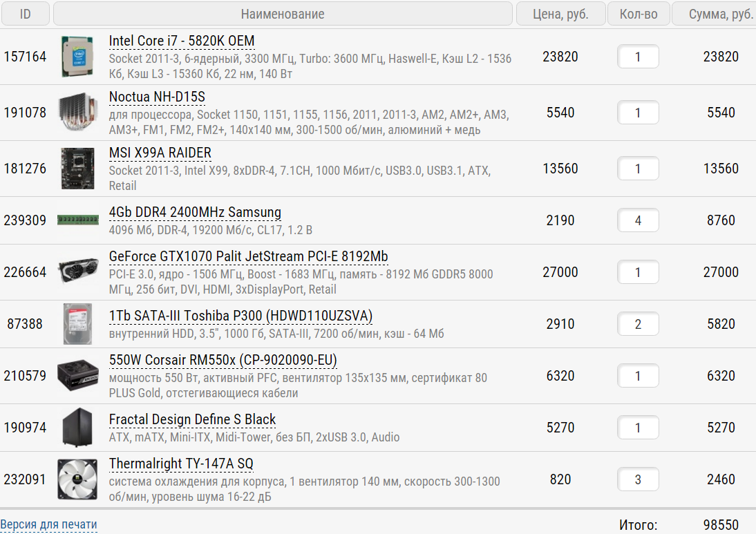Select ID value 157164
The image size is (756, 534).
(x=25, y=57)
